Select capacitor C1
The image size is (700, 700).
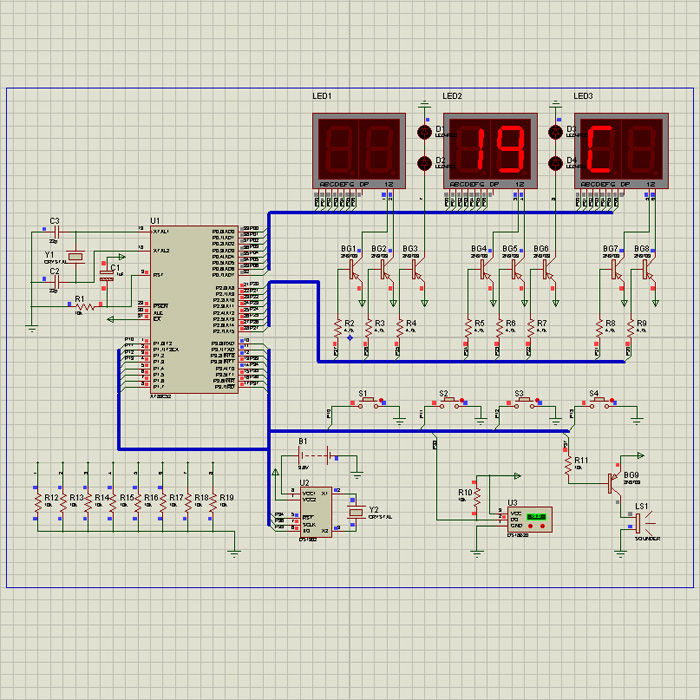point(106,276)
